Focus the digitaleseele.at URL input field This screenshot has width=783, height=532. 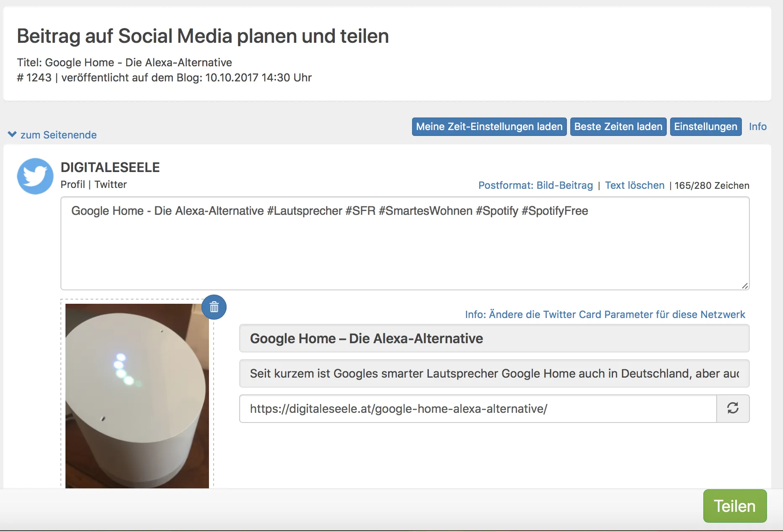pos(478,409)
